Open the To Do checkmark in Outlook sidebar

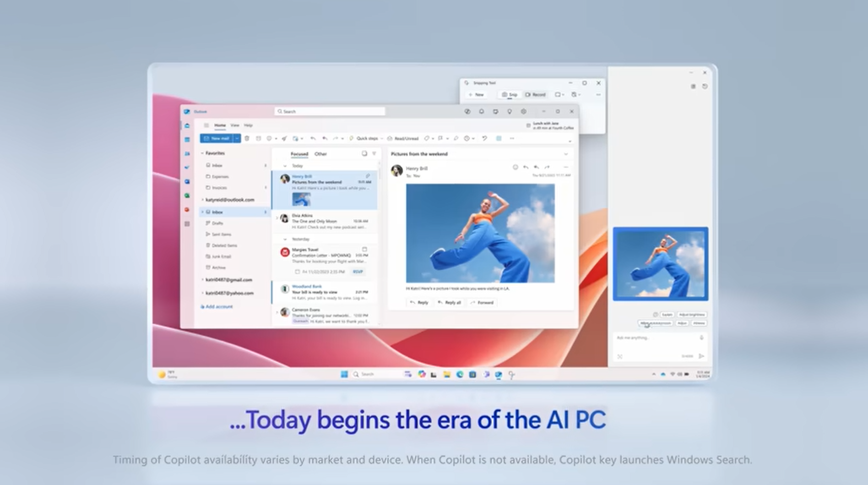pos(187,168)
